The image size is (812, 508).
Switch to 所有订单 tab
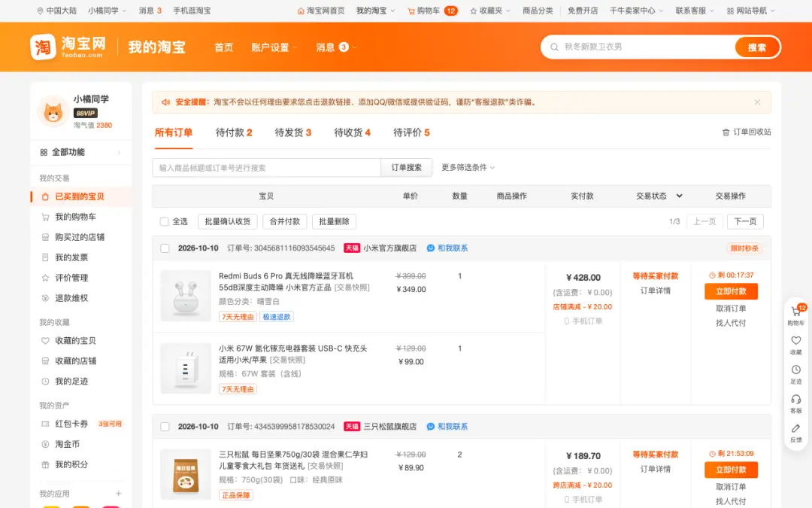(x=174, y=132)
